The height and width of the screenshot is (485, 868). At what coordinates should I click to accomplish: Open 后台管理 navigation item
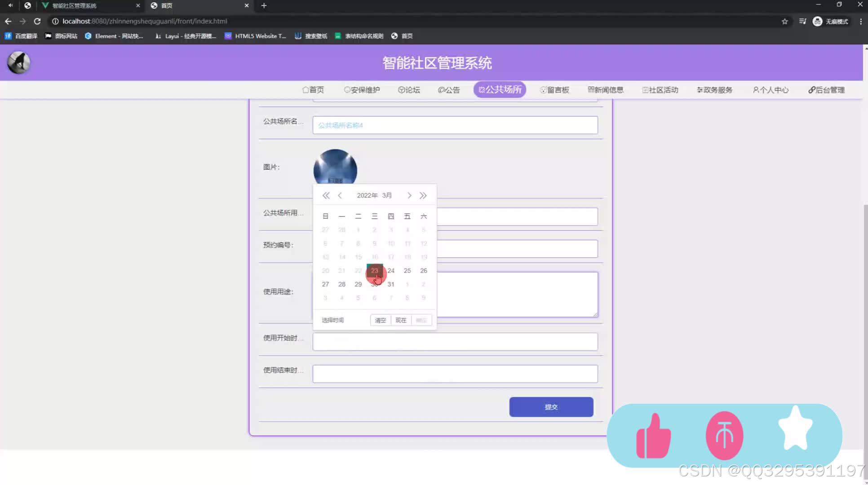coord(827,90)
